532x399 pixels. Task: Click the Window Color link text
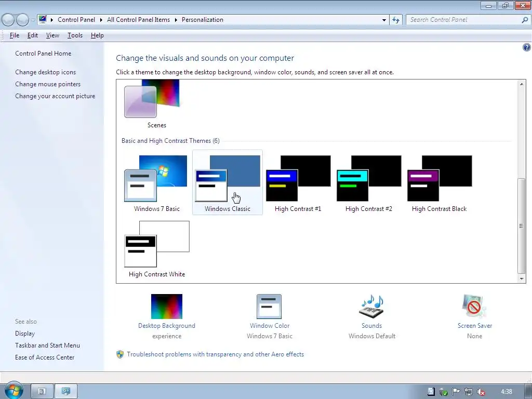(270, 326)
